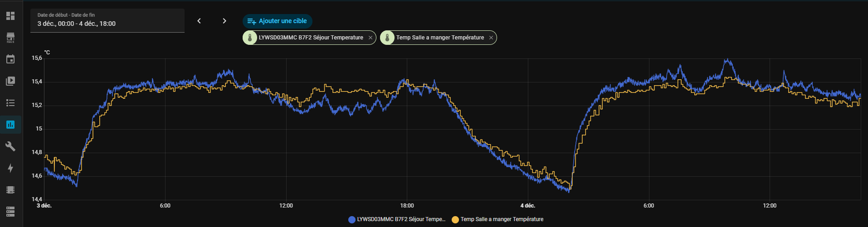Open the To-do lists sidebar icon
This screenshot has height=227, width=868.
pyautogui.click(x=10, y=103)
